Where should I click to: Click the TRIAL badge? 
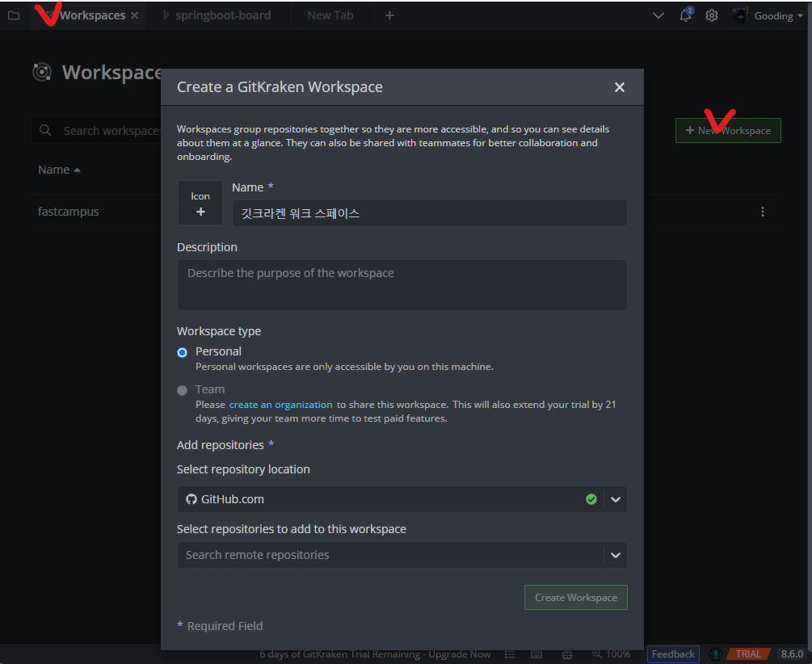pos(748,654)
